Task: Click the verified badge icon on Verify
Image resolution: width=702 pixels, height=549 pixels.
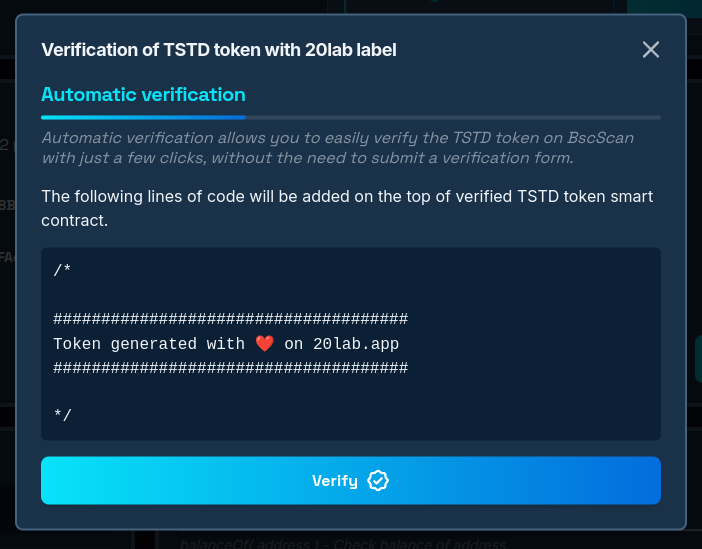Action: (x=378, y=481)
